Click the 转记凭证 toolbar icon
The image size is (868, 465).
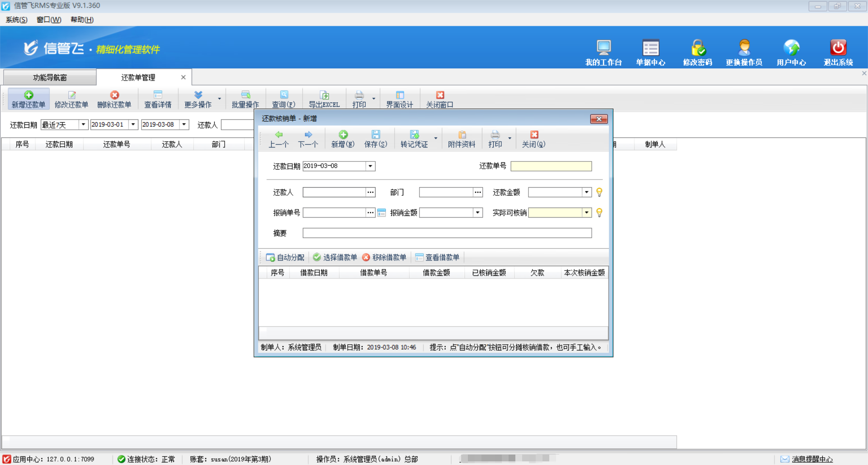coord(414,135)
